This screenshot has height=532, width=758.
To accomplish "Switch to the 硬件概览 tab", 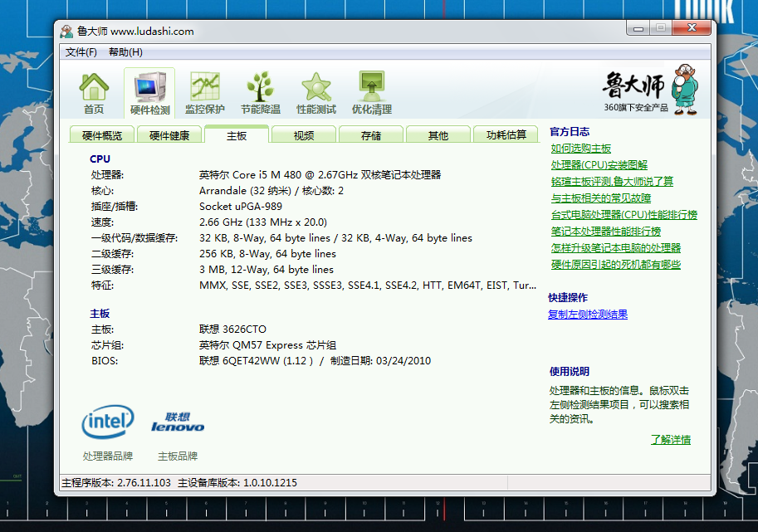I will 102,134.
